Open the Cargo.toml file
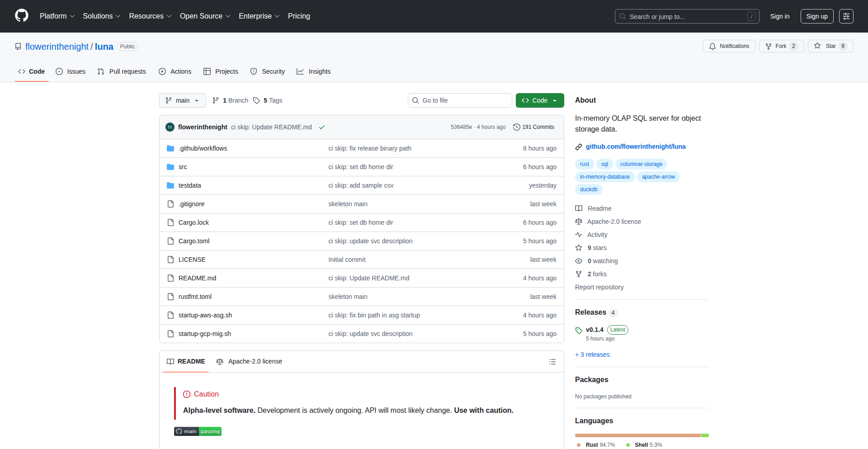The image size is (868, 449). coord(194,241)
